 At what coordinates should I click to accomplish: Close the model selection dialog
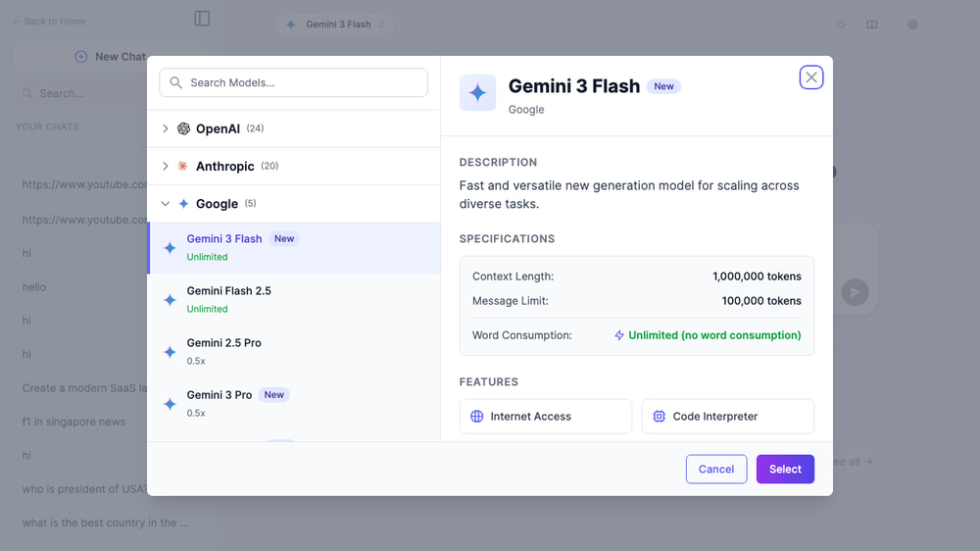coord(811,77)
